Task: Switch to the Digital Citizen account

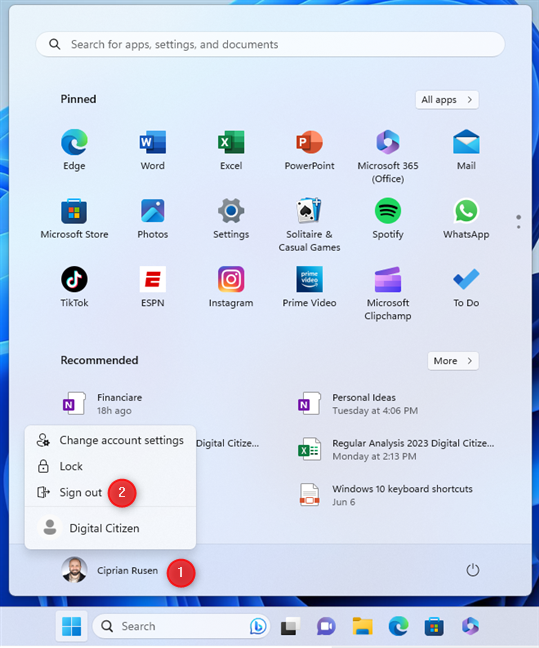Action: pyautogui.click(x=110, y=528)
